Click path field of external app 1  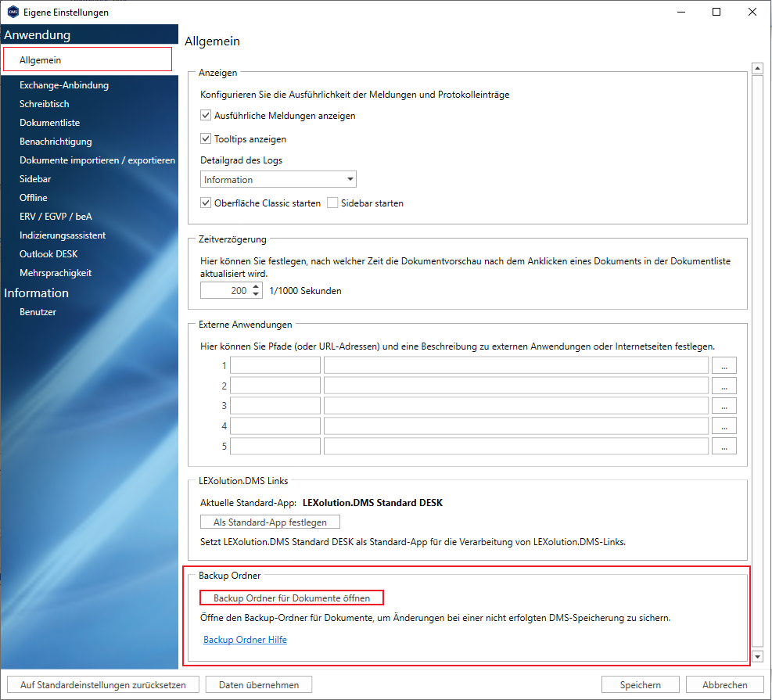coord(516,365)
